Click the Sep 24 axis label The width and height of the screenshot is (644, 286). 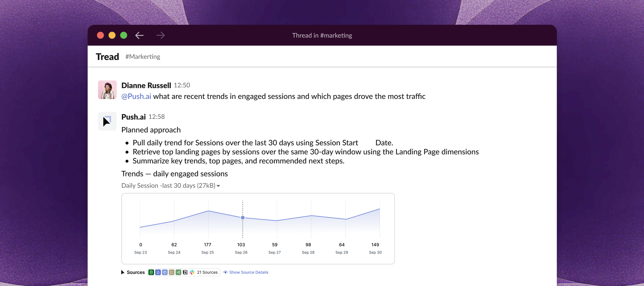[x=174, y=252]
